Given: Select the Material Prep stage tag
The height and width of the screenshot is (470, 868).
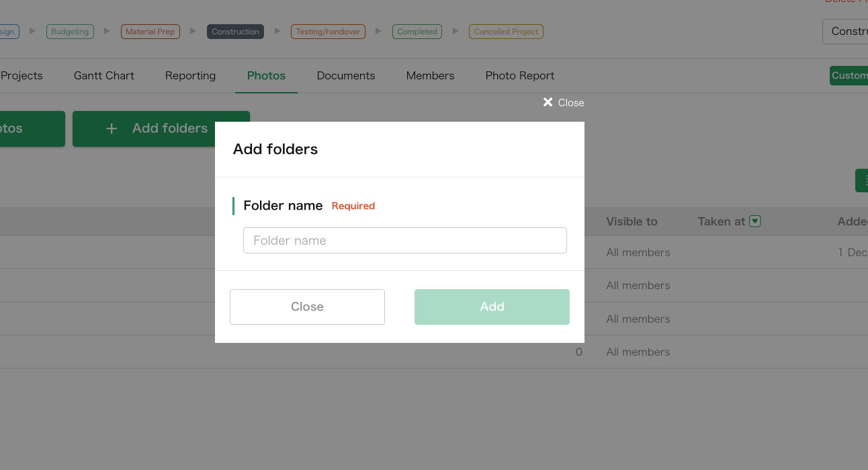Looking at the screenshot, I should [150, 32].
